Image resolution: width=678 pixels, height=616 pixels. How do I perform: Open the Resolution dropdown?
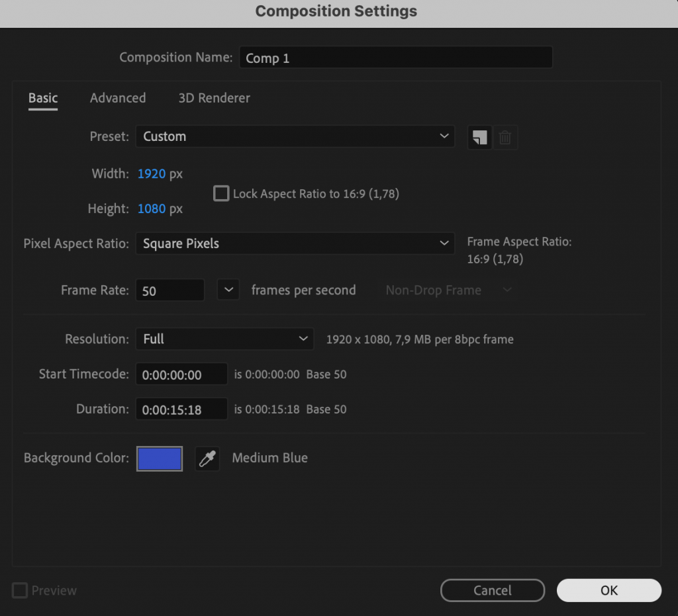pos(224,339)
